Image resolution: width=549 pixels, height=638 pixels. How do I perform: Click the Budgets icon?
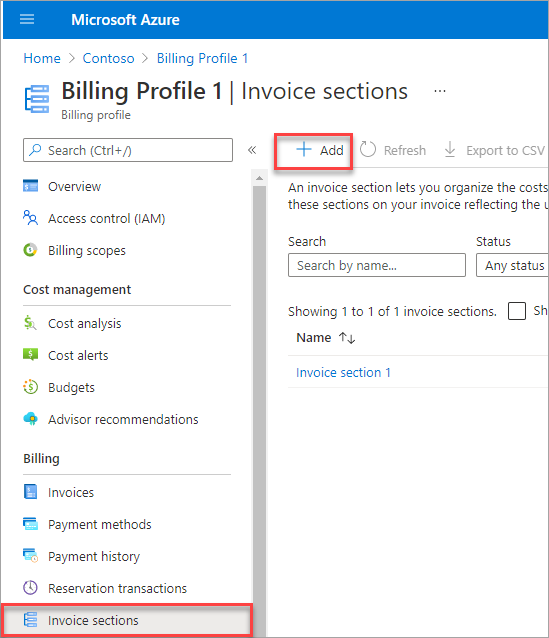(31, 387)
